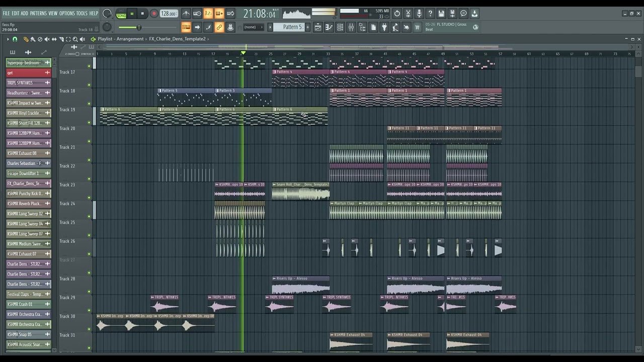Click the plus button next to Pattern 5
The width and height of the screenshot is (644, 362).
[x=307, y=27]
